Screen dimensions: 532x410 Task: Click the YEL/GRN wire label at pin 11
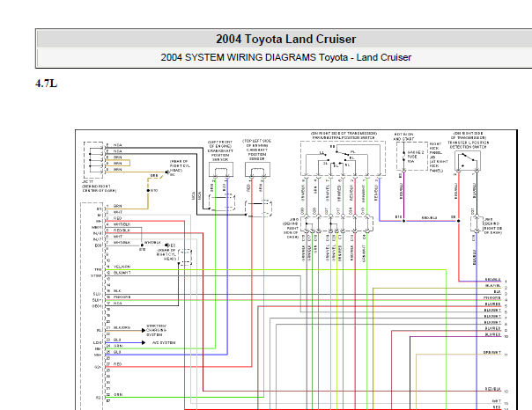[122, 267]
